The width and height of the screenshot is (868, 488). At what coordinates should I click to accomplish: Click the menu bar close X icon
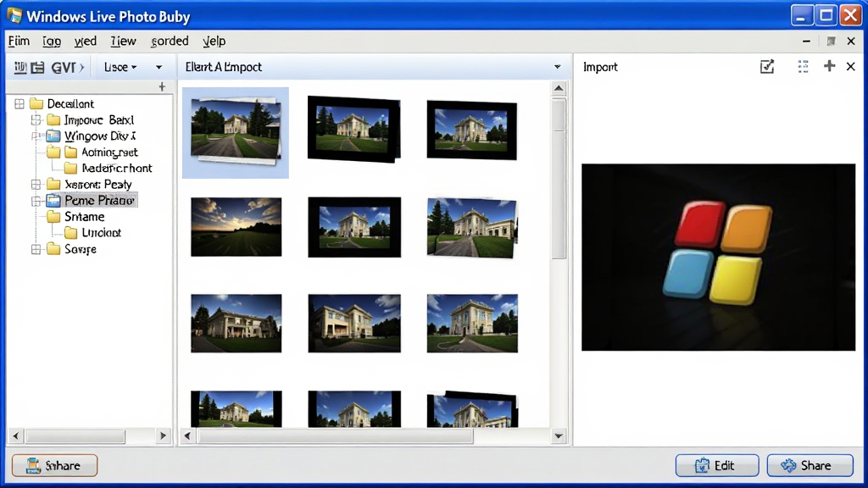pos(851,41)
